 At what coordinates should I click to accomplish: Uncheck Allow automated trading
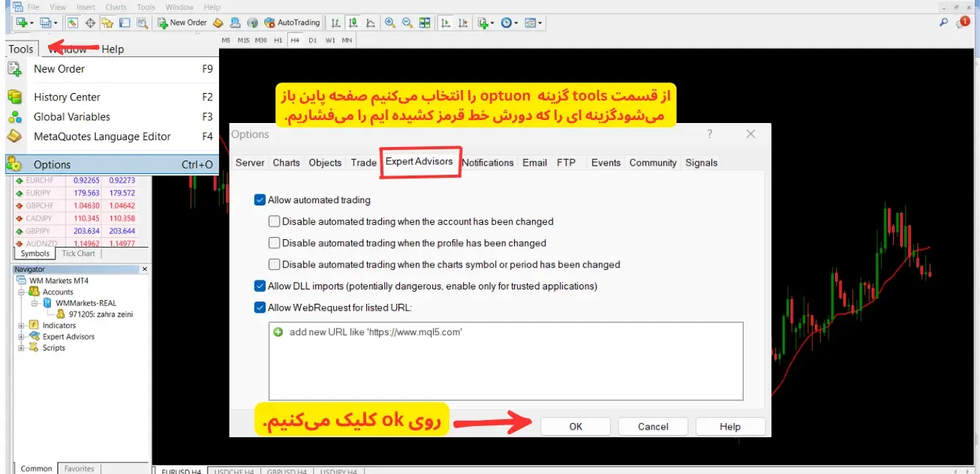tap(260, 200)
